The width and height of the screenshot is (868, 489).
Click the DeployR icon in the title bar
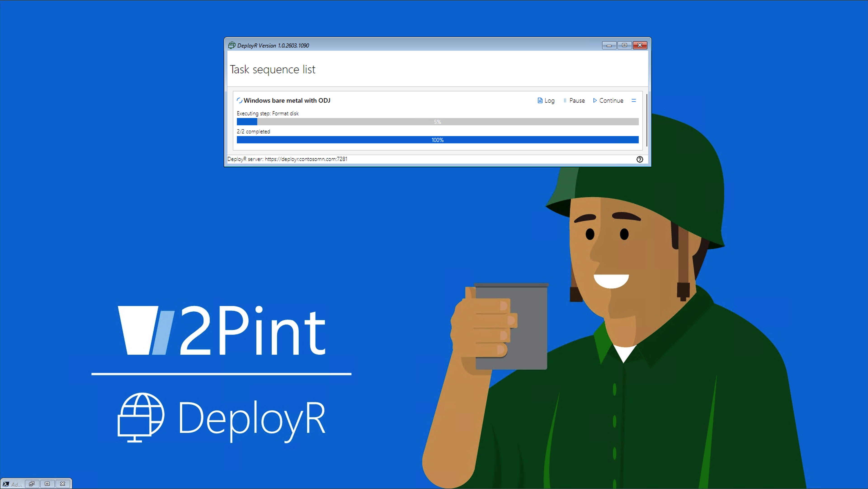coord(232,45)
